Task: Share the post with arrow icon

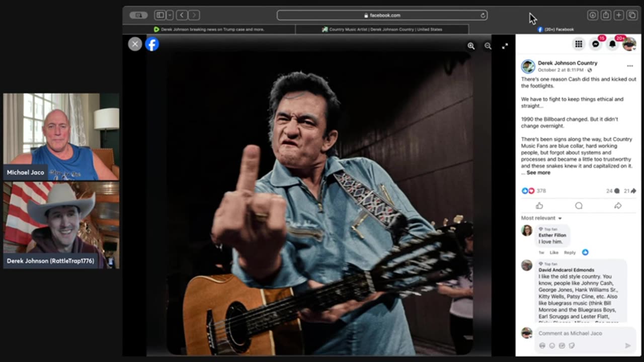Action: pyautogui.click(x=618, y=206)
